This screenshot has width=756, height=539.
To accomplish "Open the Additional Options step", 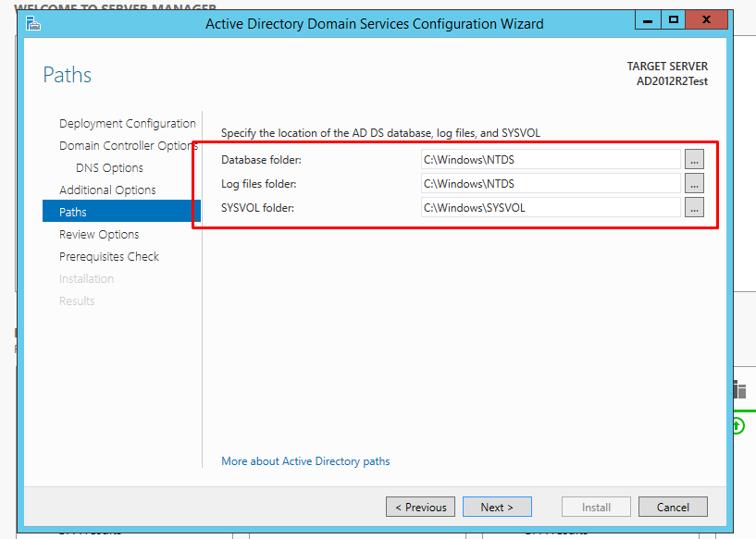I will pos(107,190).
